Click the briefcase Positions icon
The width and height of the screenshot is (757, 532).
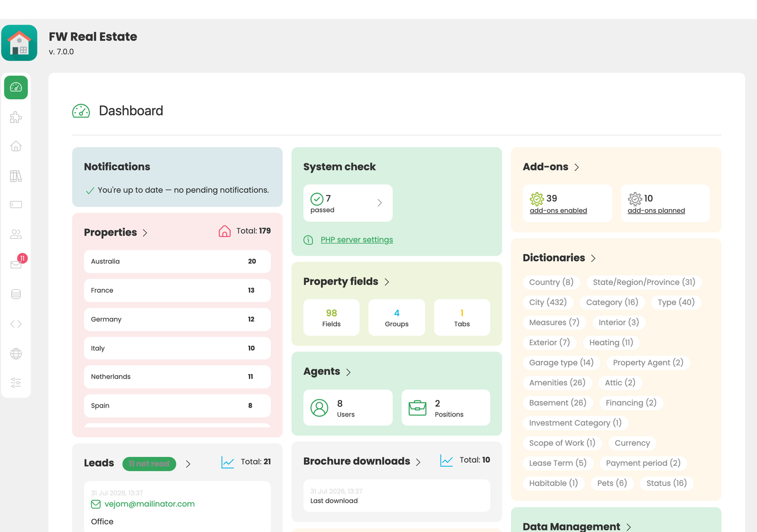click(x=417, y=408)
